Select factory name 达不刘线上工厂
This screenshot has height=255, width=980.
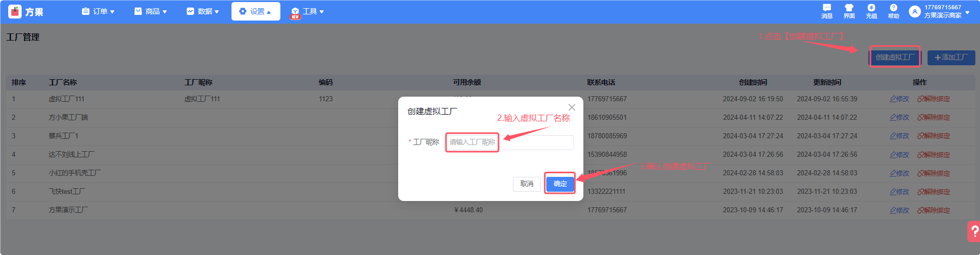tap(72, 154)
